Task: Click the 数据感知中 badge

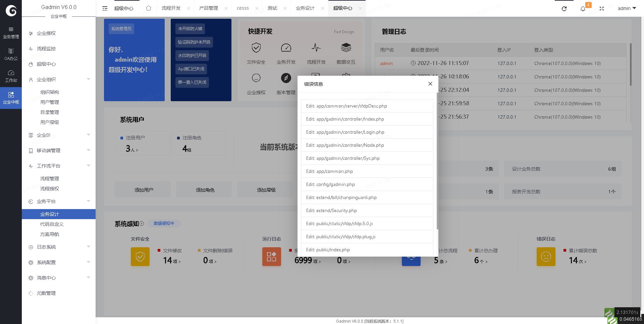Action: (x=164, y=223)
